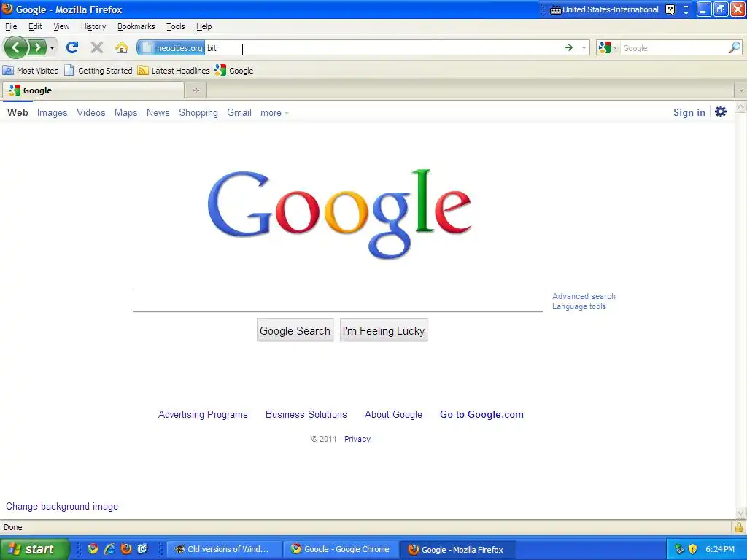Open a new tab with plus button

pos(196,90)
